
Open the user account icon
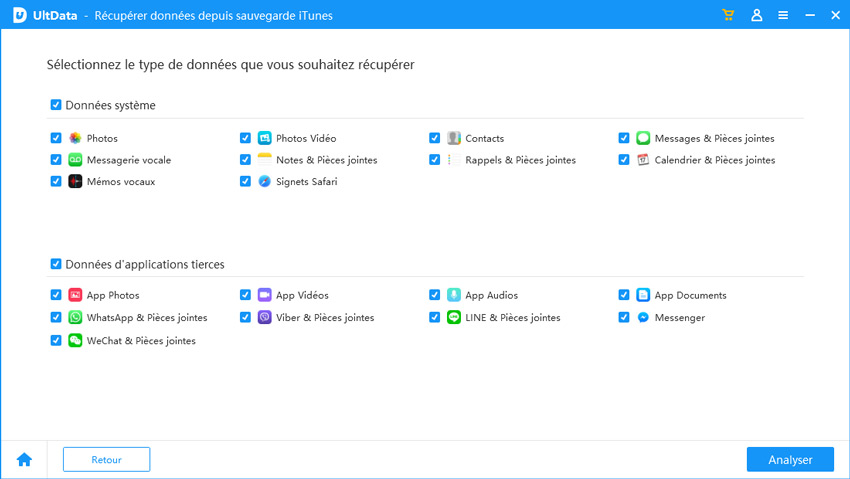pyautogui.click(x=757, y=16)
